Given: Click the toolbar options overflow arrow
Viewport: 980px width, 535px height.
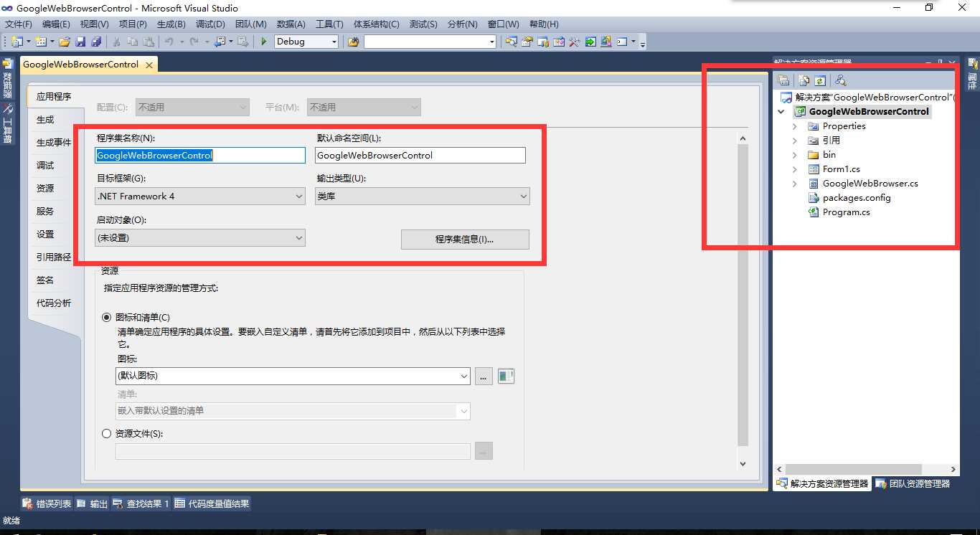Looking at the screenshot, I should [x=643, y=44].
